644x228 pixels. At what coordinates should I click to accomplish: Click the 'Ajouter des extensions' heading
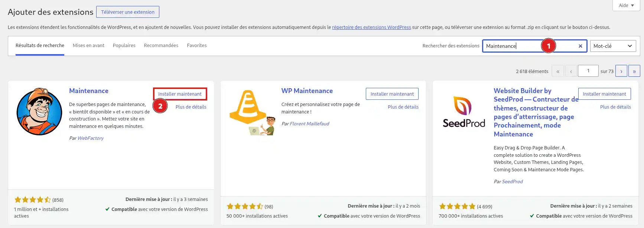click(51, 12)
